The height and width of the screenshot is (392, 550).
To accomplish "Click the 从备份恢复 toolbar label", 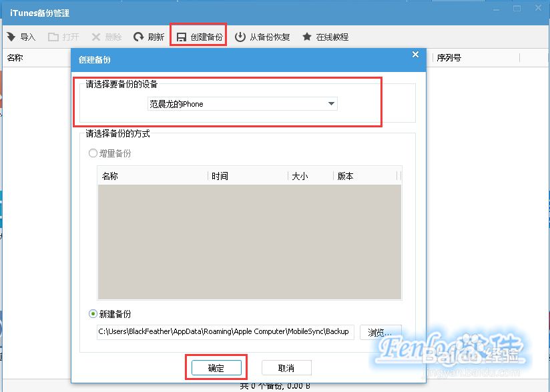I will [270, 37].
